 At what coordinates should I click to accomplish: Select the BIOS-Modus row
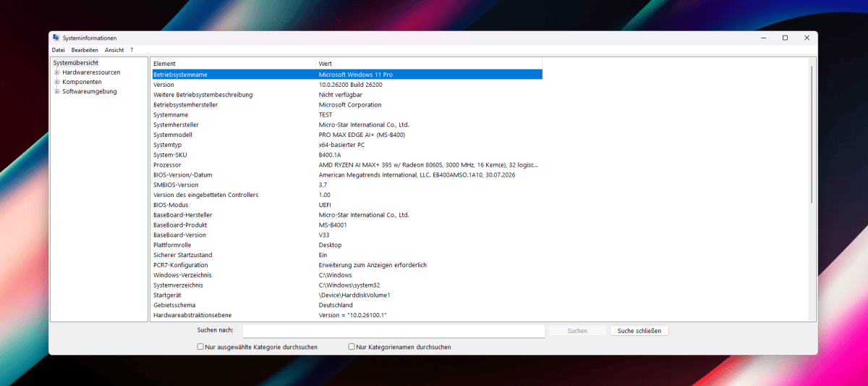[x=346, y=205]
